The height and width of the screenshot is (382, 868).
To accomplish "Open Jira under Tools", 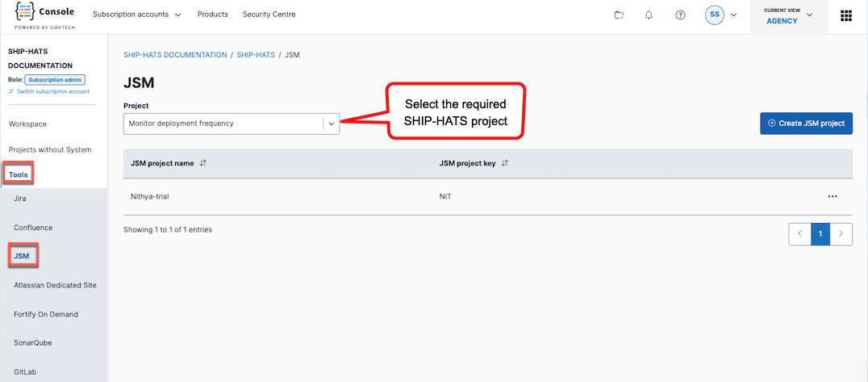I will click(20, 198).
